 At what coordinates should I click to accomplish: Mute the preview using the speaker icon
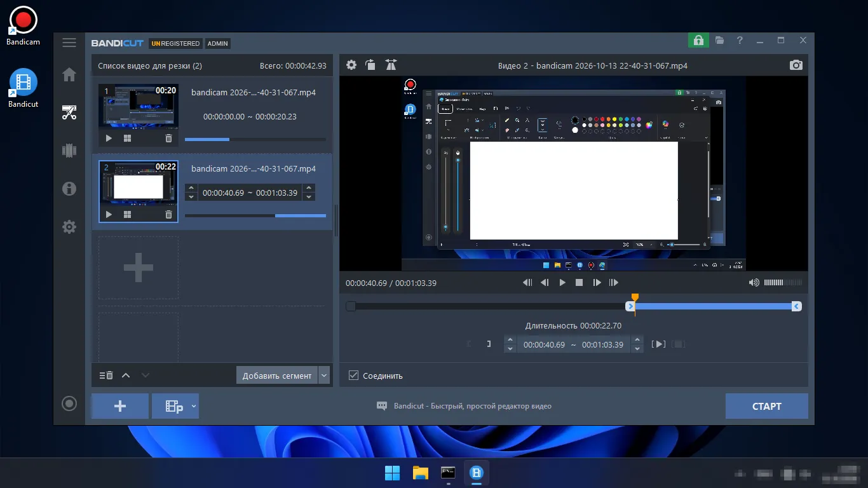[x=754, y=283]
